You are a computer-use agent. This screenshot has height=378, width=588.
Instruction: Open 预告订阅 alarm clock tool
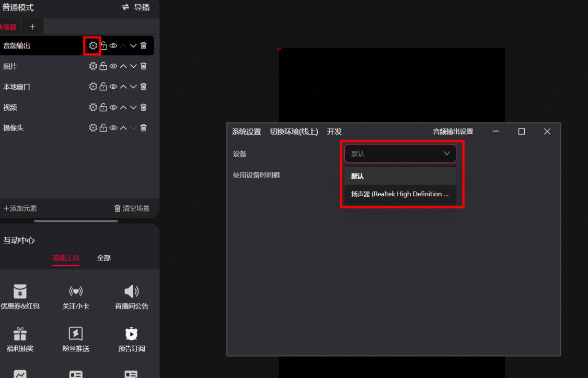(x=131, y=339)
